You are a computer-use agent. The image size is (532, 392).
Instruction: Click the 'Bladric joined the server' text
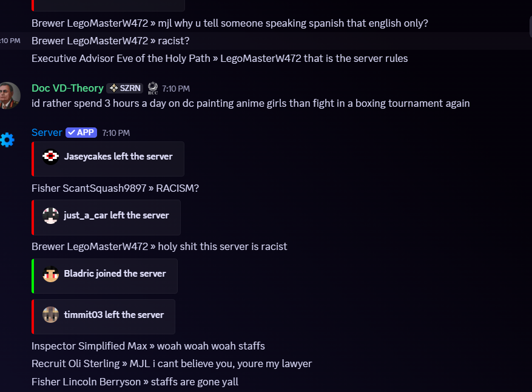(x=115, y=274)
